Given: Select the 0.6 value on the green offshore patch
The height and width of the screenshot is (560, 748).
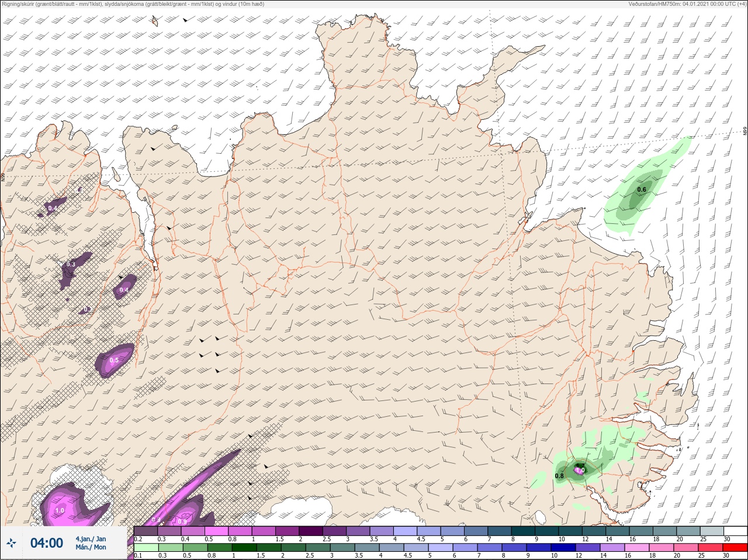Looking at the screenshot, I should [x=642, y=189].
